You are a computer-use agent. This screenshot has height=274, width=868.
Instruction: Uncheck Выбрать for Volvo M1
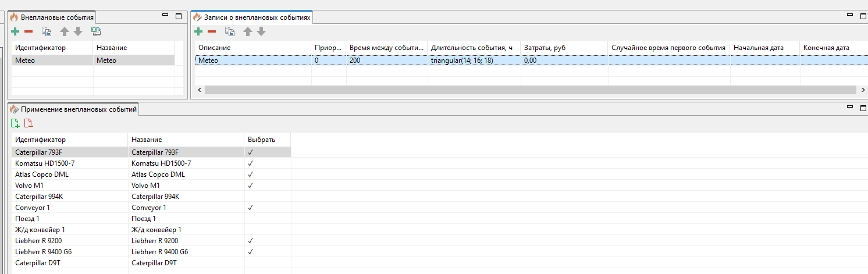(x=250, y=186)
